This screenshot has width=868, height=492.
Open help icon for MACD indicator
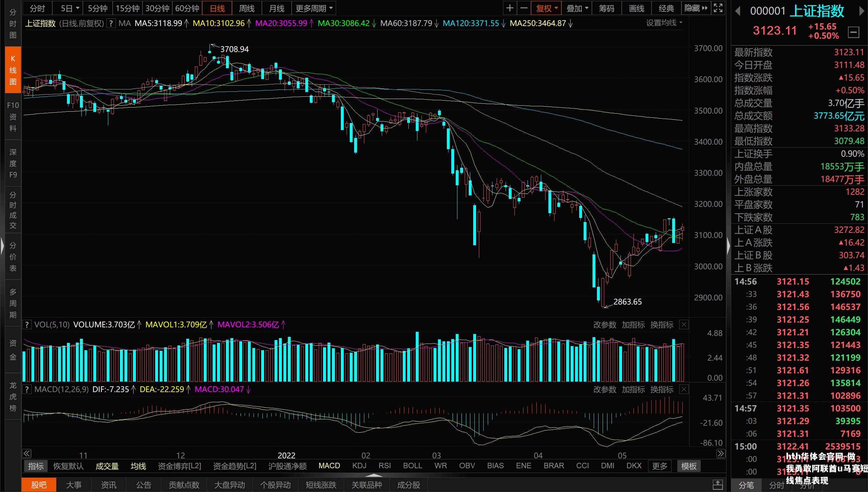click(27, 389)
